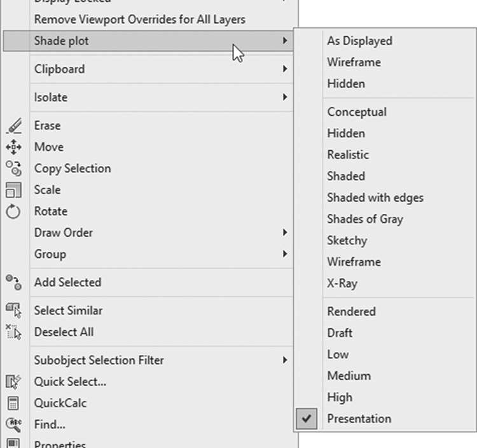Choose Move from the context menu
This screenshot has height=448, width=477.
[148, 147]
